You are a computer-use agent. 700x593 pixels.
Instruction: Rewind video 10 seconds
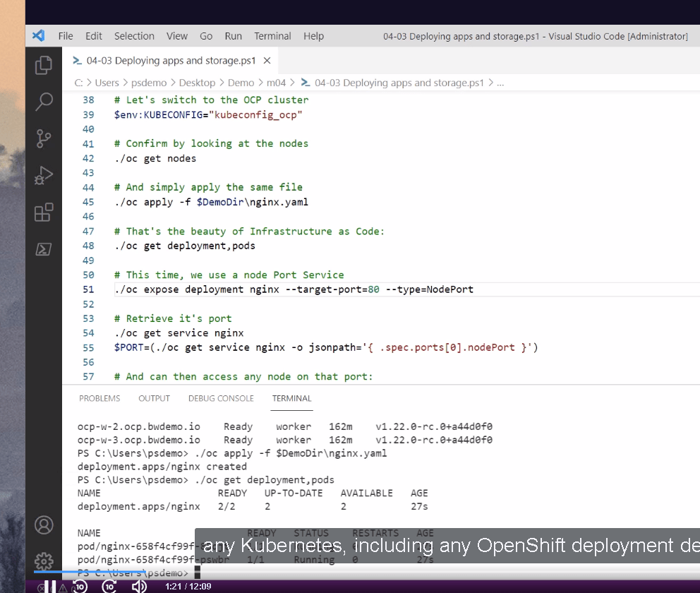[80, 587]
